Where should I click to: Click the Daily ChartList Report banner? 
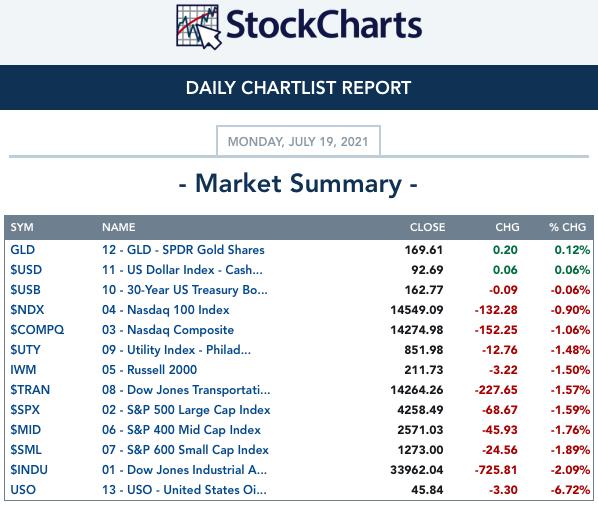[299, 88]
